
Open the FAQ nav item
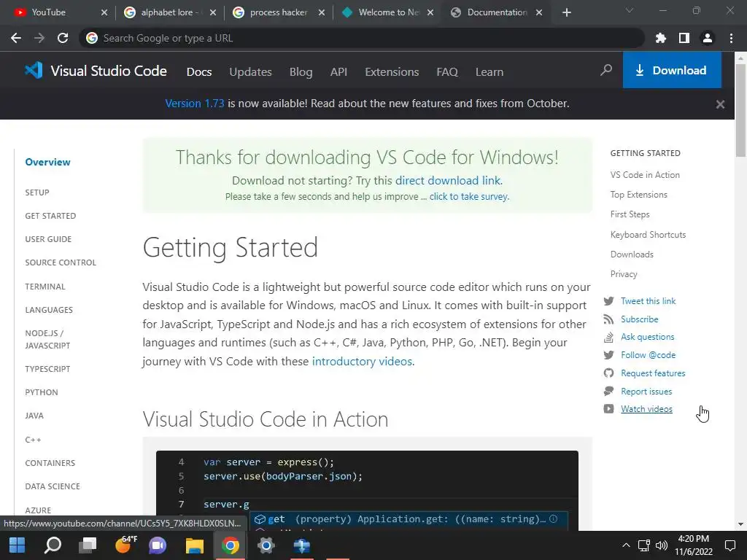[x=447, y=72]
